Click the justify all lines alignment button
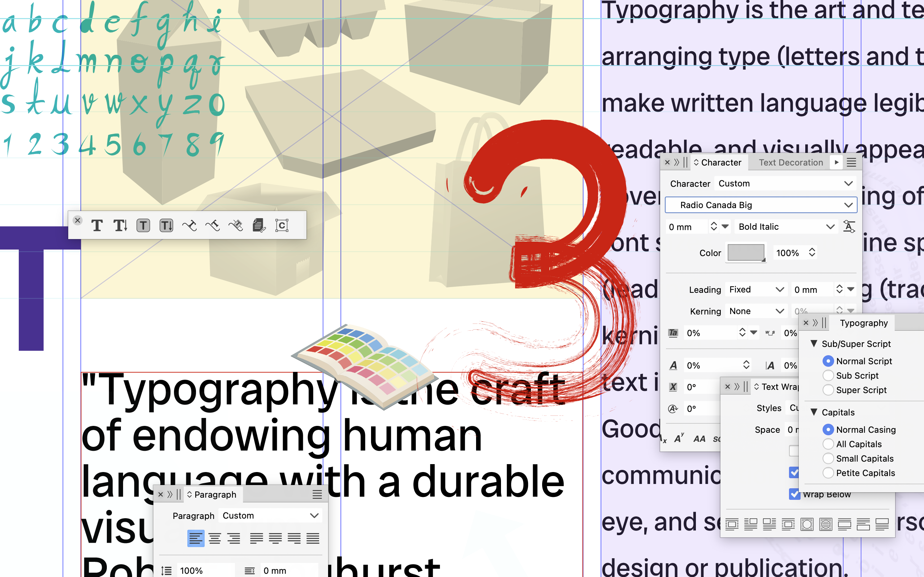 [313, 538]
